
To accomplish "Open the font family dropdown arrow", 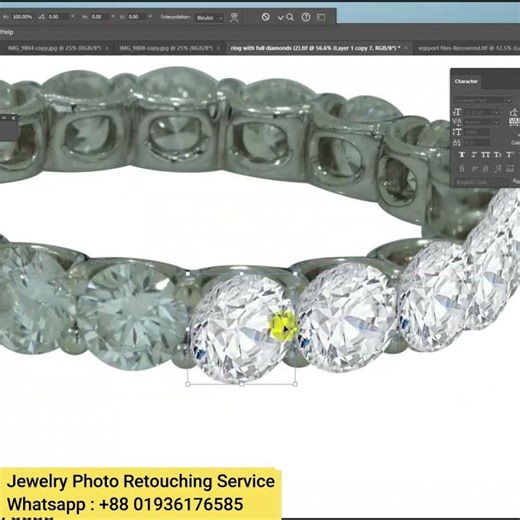I will [x=508, y=100].
